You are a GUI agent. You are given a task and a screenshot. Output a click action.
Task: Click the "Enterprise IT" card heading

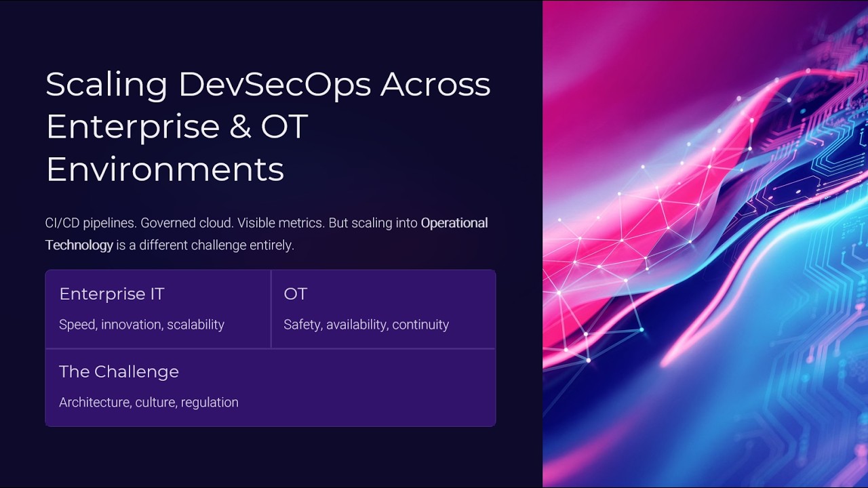pos(112,293)
